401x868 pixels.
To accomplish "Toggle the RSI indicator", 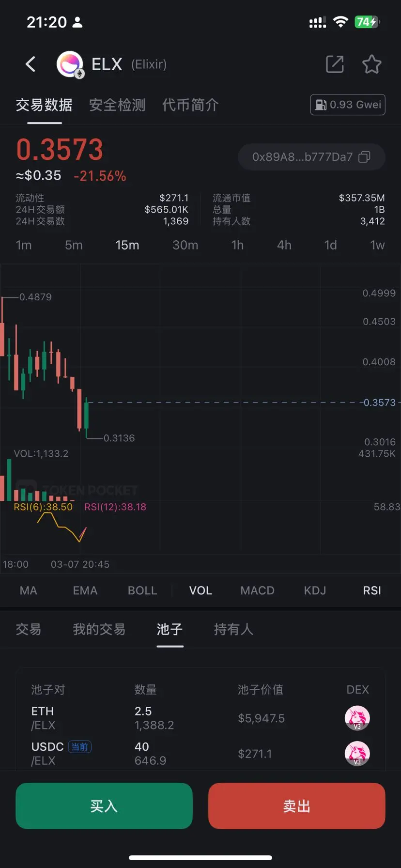I will [x=372, y=590].
